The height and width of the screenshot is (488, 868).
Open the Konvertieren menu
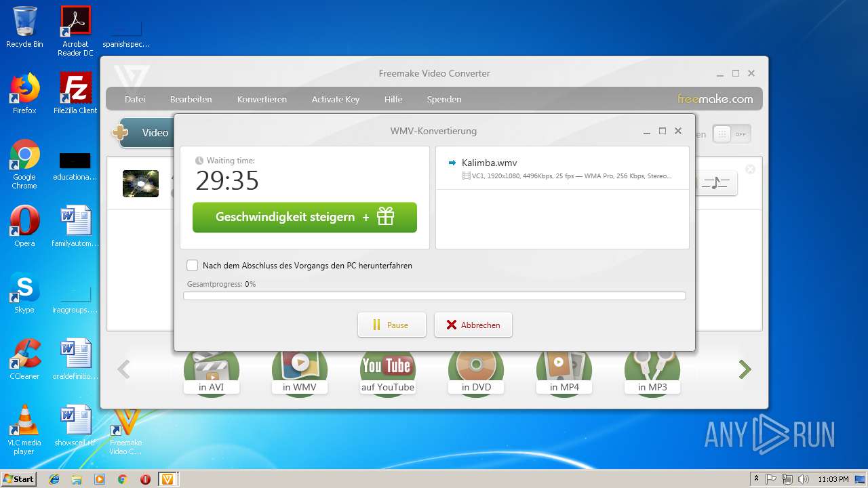262,99
